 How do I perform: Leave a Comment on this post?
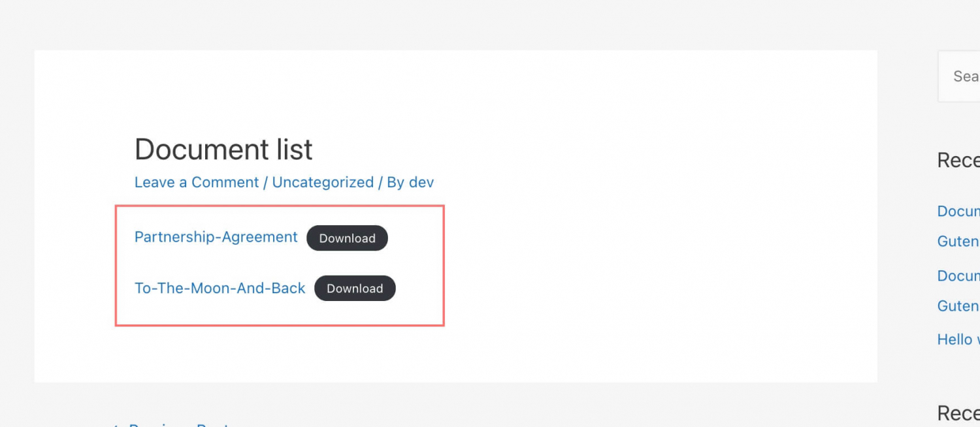click(x=196, y=182)
